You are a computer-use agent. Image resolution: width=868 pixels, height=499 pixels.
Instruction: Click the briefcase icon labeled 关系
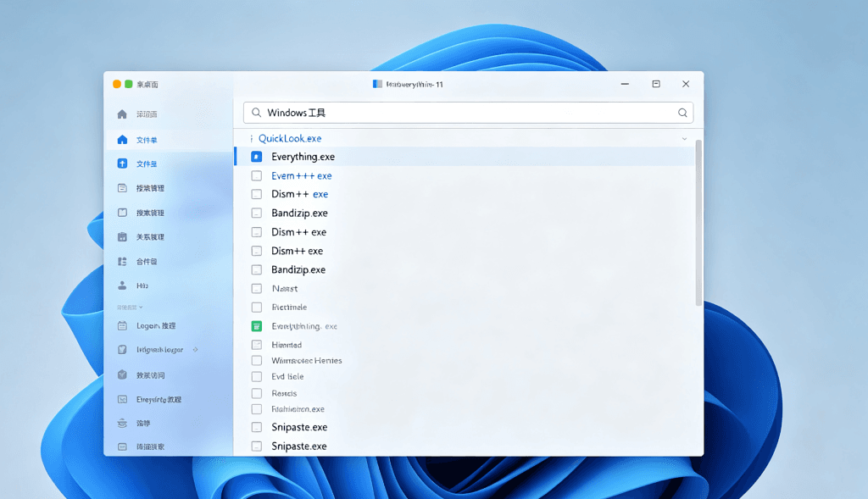click(122, 236)
